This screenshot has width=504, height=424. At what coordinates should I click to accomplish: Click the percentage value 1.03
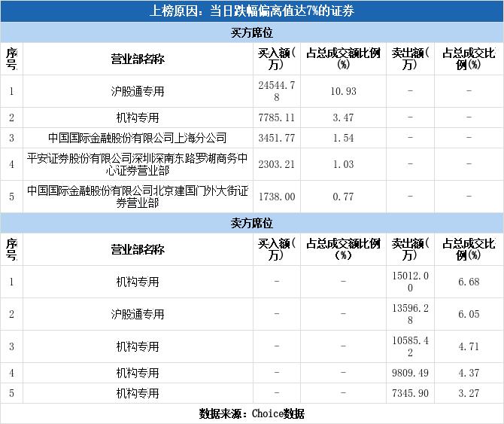(x=343, y=164)
